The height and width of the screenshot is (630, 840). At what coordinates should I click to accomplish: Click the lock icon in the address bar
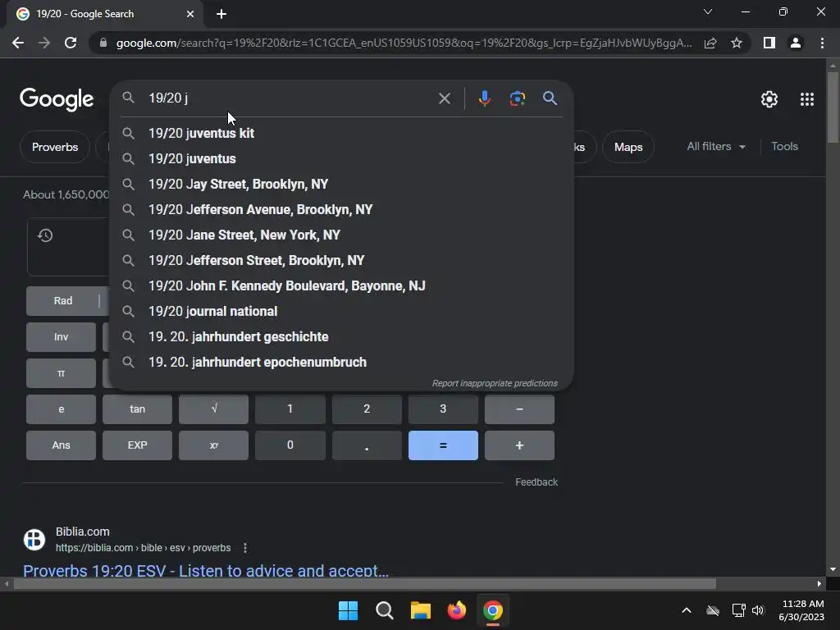[103, 43]
